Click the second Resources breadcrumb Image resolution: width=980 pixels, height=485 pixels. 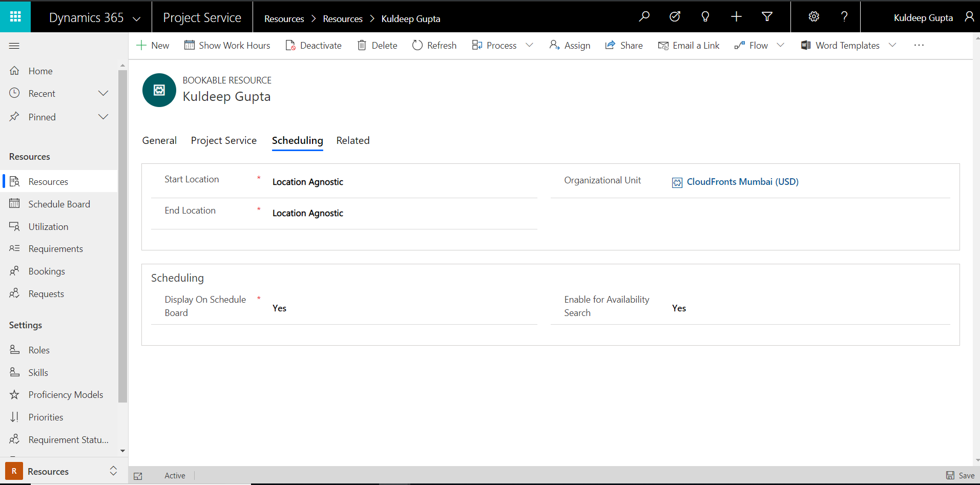tap(343, 18)
